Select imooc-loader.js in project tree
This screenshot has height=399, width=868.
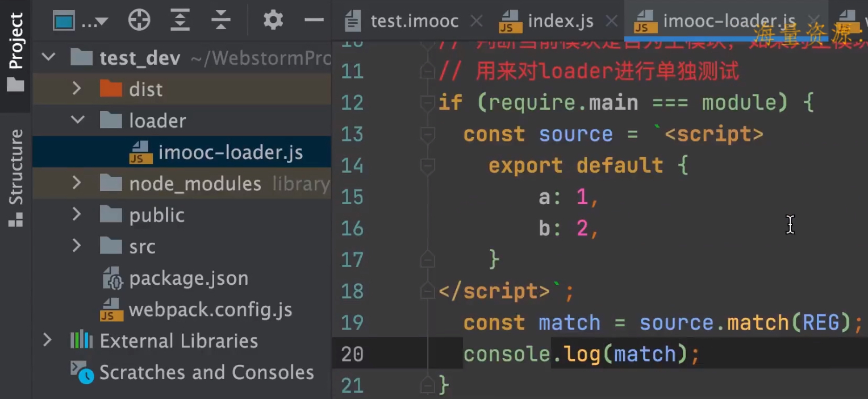tap(182, 152)
